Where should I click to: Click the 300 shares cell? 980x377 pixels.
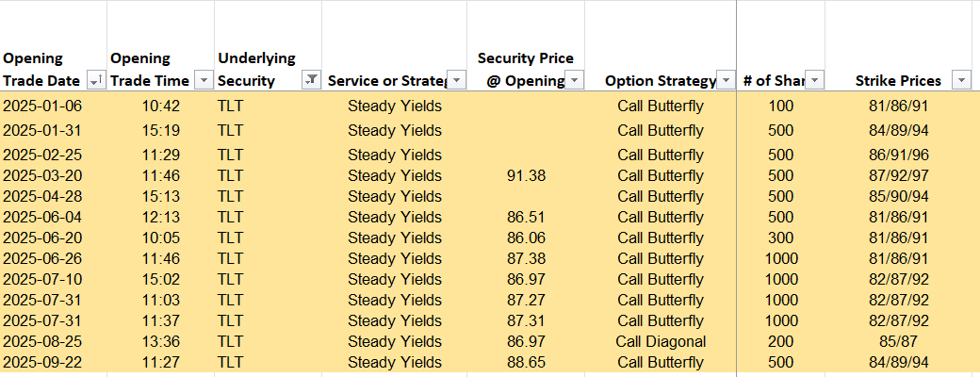click(781, 238)
